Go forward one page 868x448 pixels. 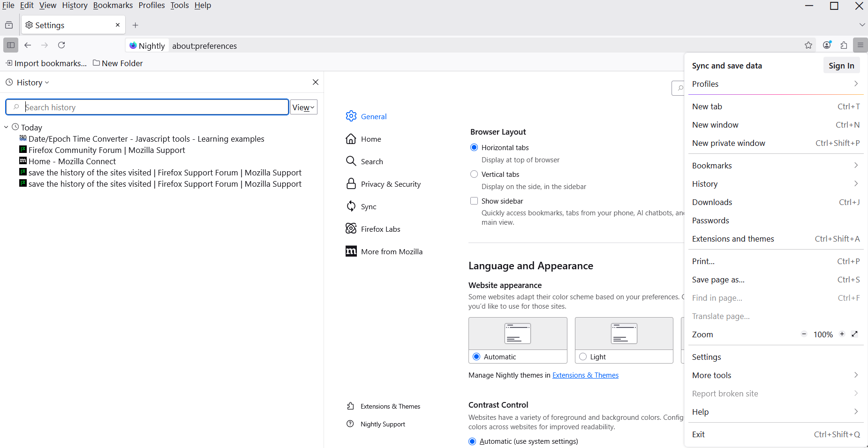(45, 45)
